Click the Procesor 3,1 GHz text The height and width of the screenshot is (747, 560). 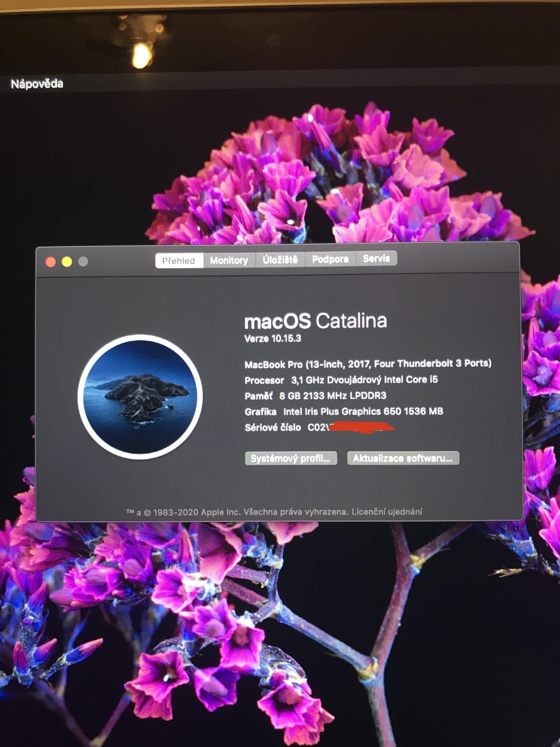341,380
